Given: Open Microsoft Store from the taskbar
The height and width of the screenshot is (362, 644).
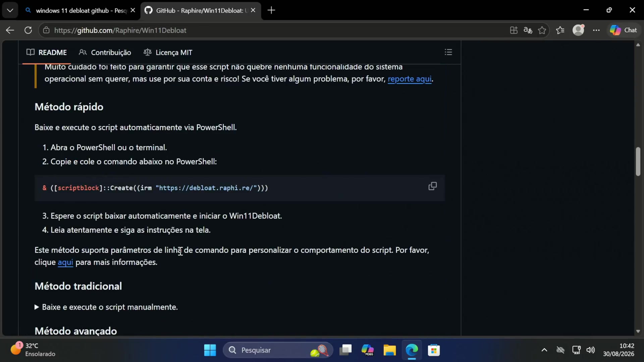Looking at the screenshot, I should pyautogui.click(x=434, y=350).
